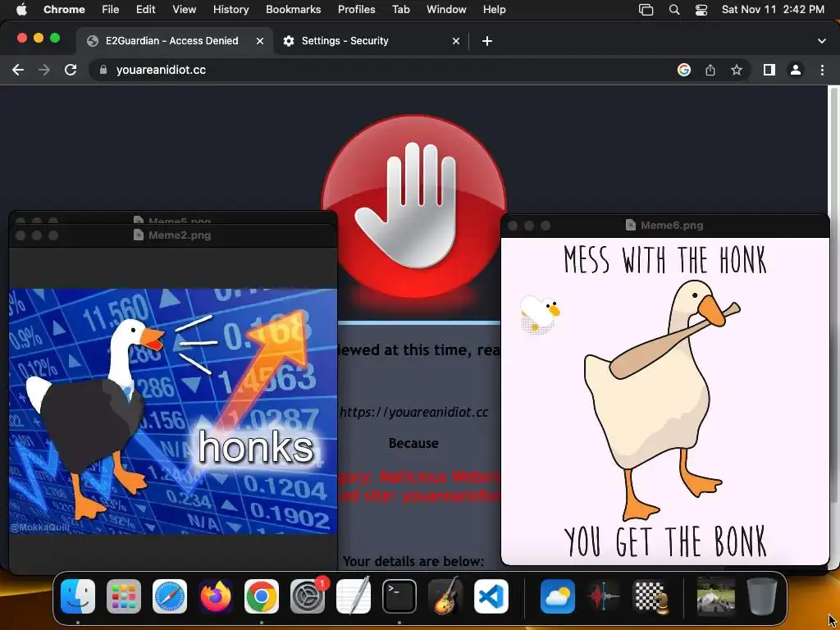Screen dimensions: 840x630
Task: Open Launchpad from the Dock
Action: (124, 596)
